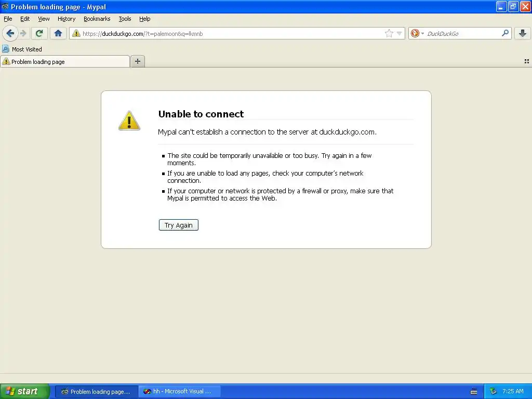Show all tabs list button
The width and height of the screenshot is (532, 399).
coord(527,61)
